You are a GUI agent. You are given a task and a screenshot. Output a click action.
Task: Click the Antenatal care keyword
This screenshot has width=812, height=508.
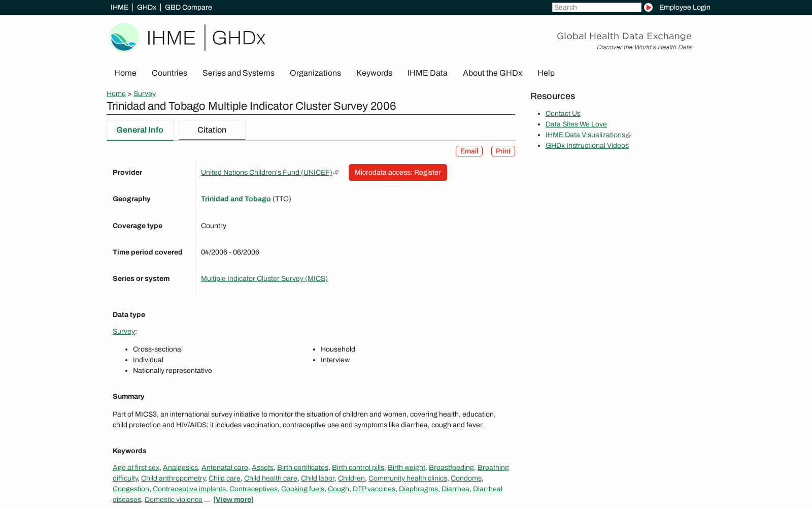point(225,467)
